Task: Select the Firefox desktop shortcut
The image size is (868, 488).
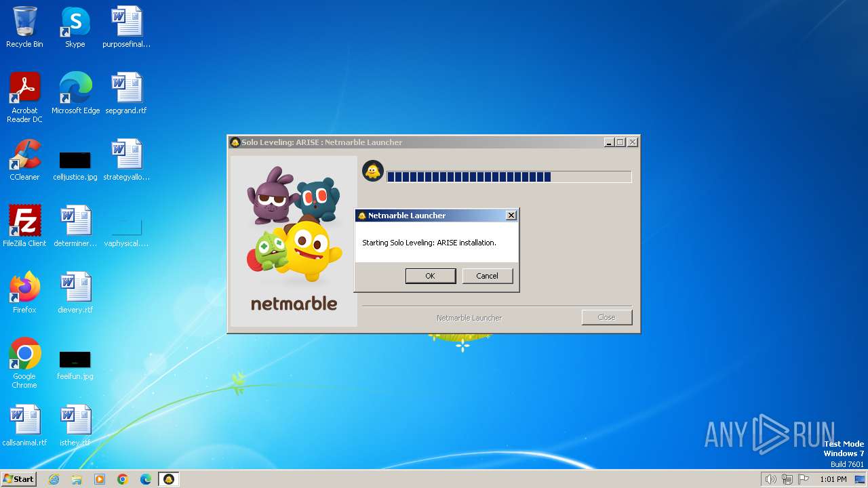Action: click(24, 293)
